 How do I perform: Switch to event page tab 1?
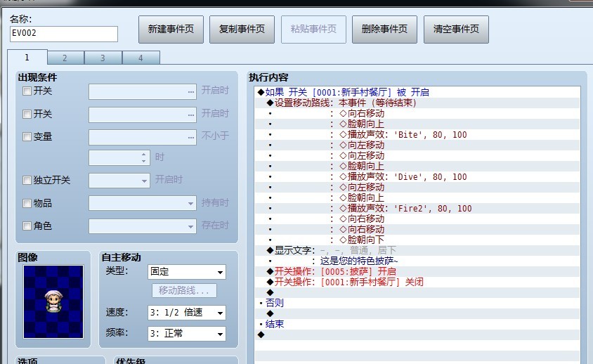27,57
